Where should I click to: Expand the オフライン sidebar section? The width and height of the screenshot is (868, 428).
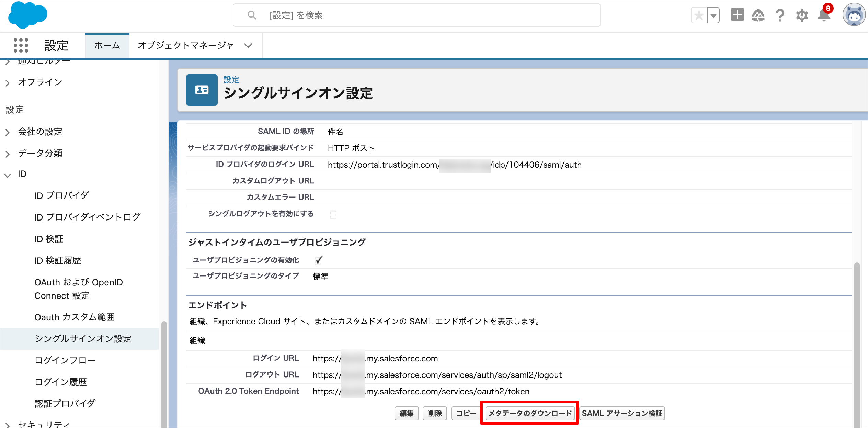point(8,83)
